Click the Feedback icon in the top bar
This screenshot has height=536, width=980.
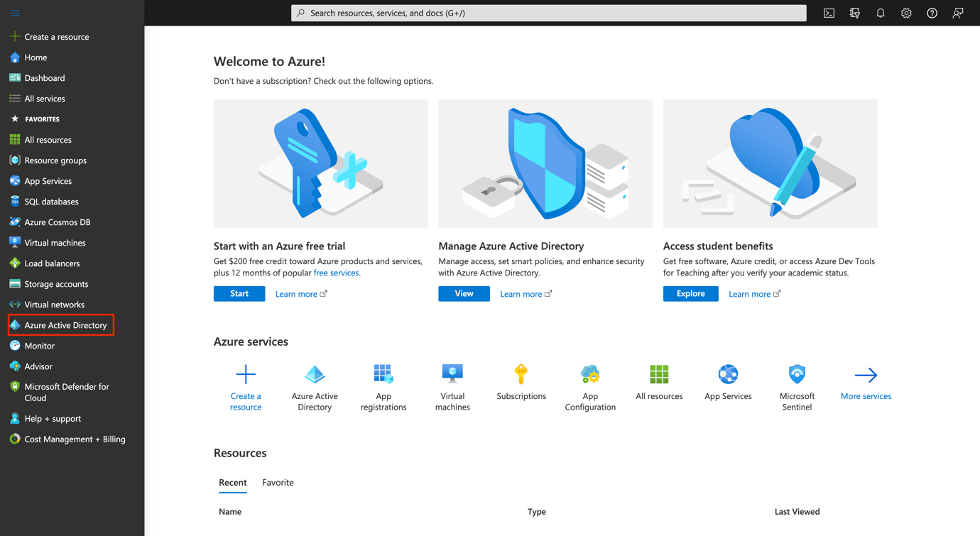(x=958, y=13)
